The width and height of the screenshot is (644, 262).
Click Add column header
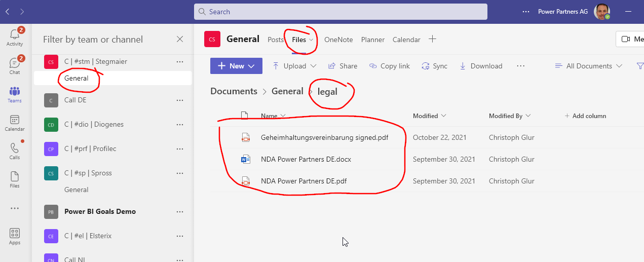[585, 116]
